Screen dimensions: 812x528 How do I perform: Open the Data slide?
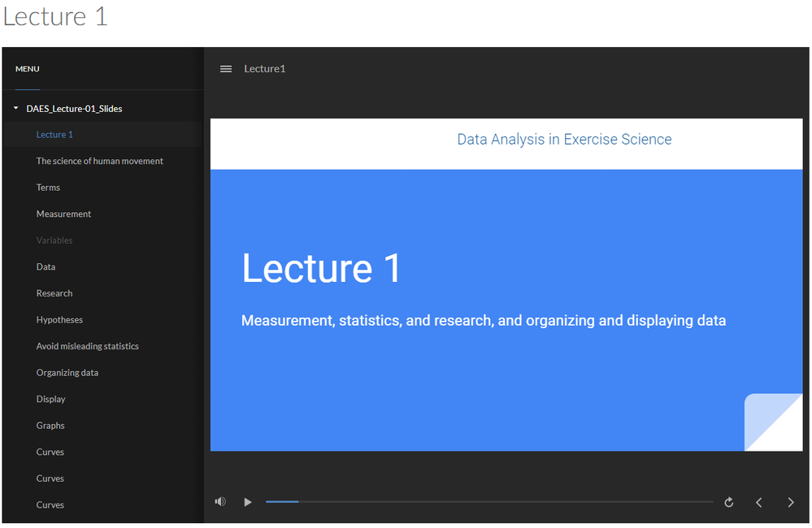click(46, 266)
